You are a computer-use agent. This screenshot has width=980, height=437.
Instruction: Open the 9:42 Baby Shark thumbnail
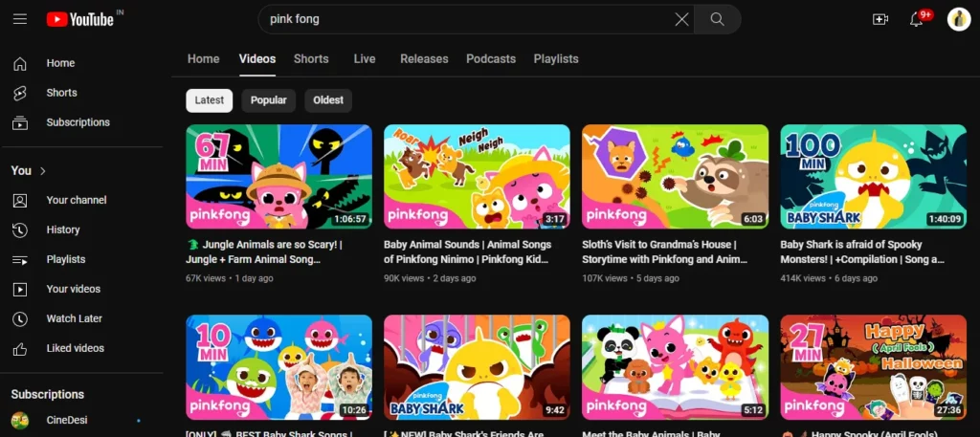(477, 367)
